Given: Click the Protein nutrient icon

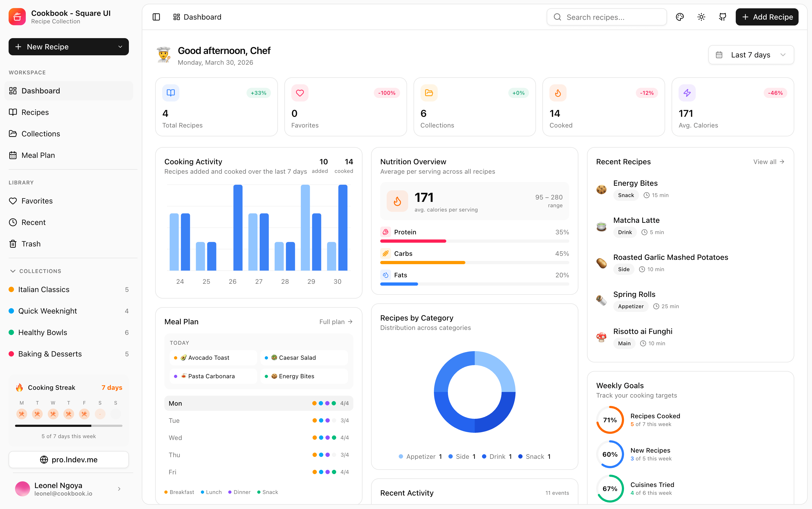Looking at the screenshot, I should tap(386, 232).
